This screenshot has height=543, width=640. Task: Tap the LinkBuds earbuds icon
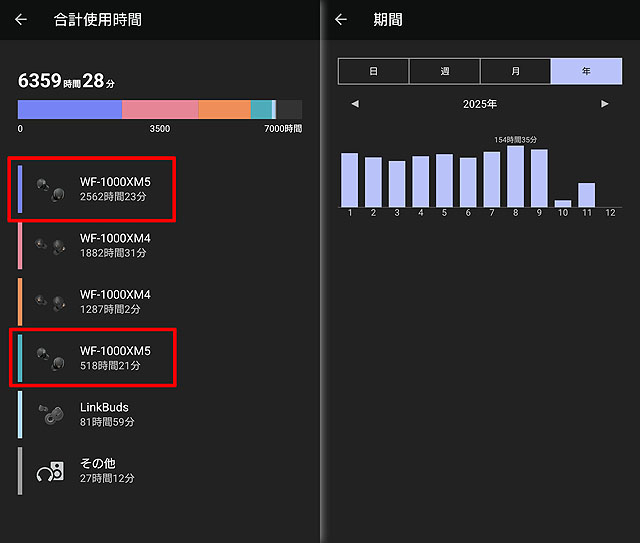click(49, 414)
